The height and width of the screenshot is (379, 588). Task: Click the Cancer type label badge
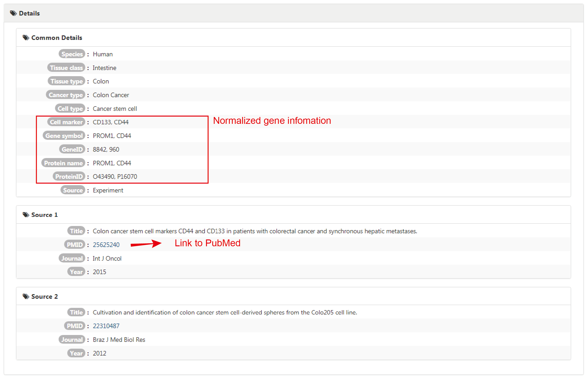click(x=65, y=95)
